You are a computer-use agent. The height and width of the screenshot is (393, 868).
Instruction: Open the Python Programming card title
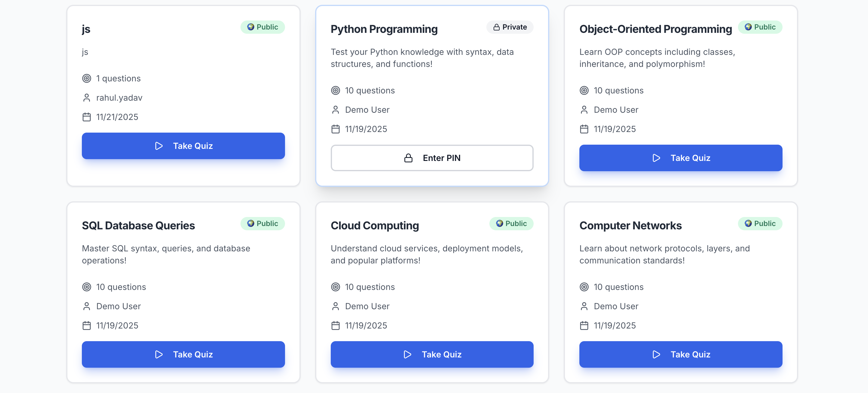[x=384, y=29]
